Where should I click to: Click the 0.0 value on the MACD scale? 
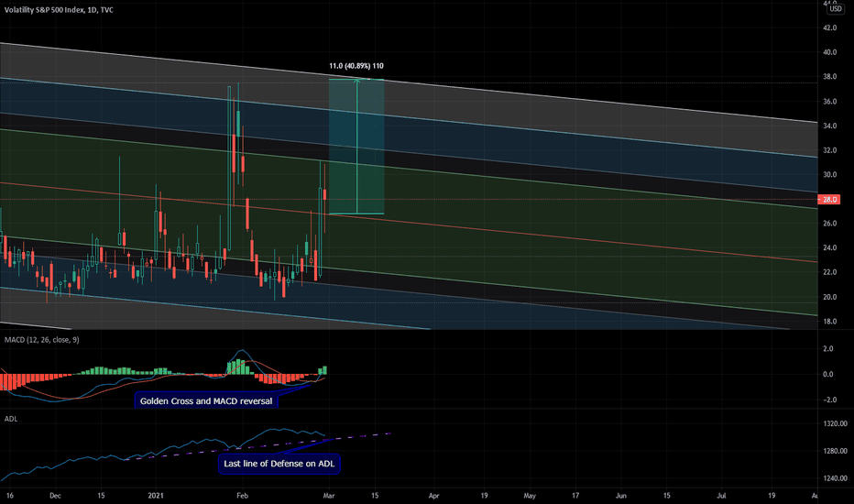tap(827, 374)
